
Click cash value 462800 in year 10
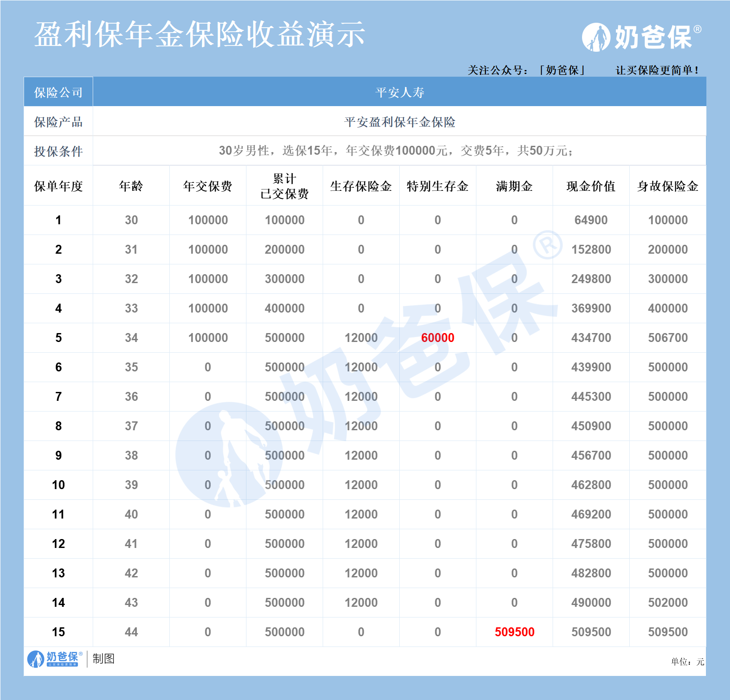click(x=591, y=485)
